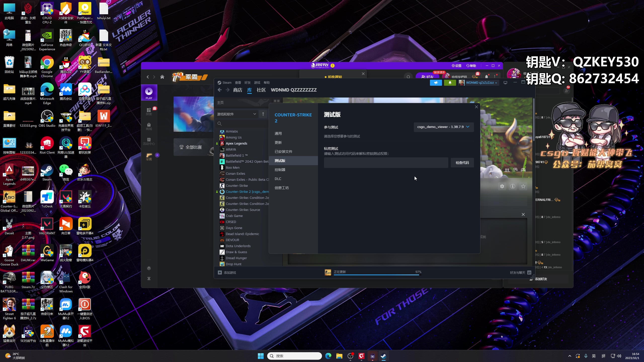
Task: Open OBS Studio desktop icon
Action: point(47,119)
